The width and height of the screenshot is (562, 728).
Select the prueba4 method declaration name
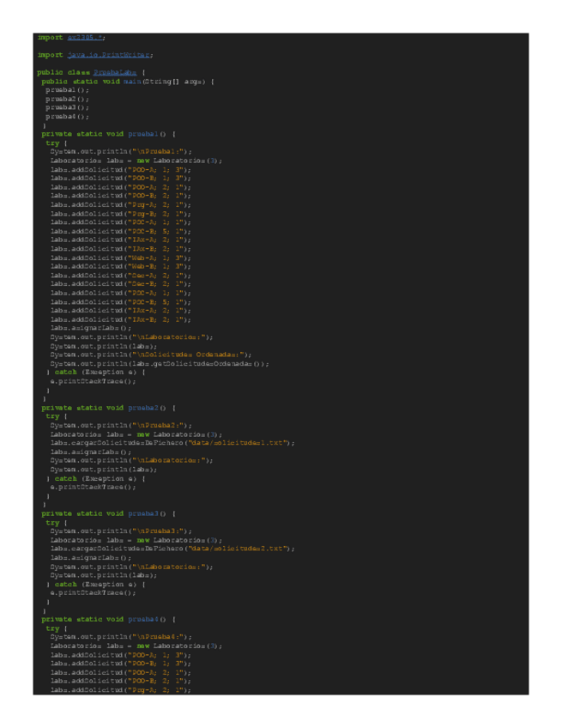pos(145,620)
